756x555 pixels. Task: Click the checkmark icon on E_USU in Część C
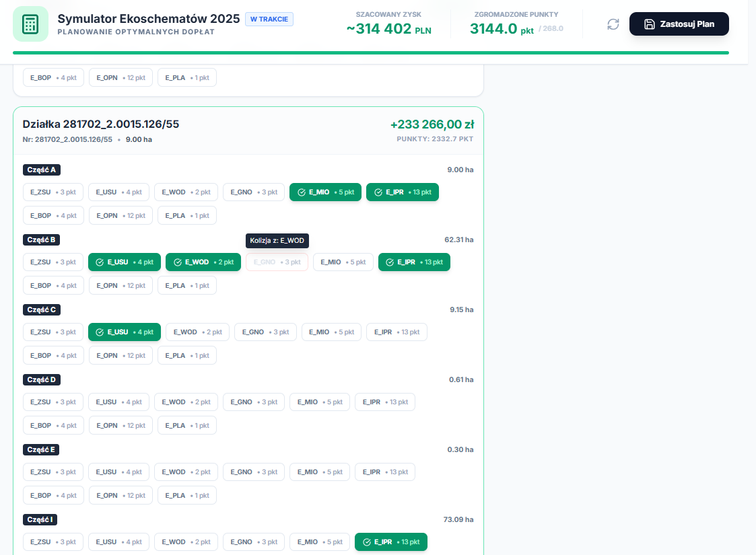100,332
